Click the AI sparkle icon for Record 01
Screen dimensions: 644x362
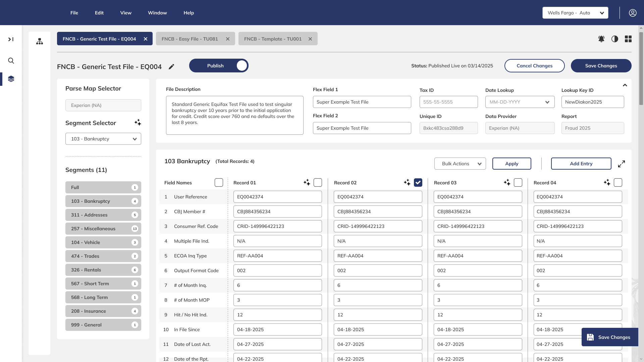click(307, 182)
